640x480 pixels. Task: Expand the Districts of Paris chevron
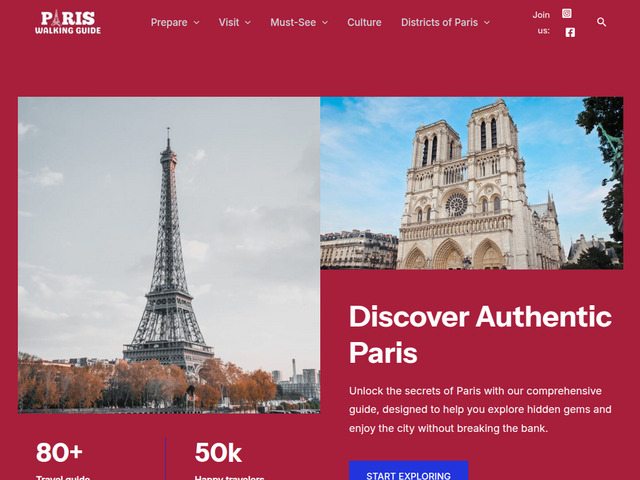(487, 22)
